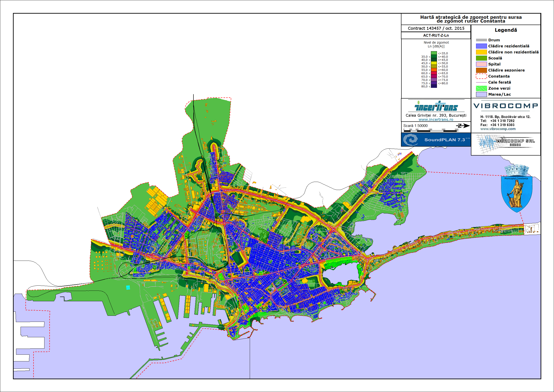The width and height of the screenshot is (554, 392).
Task: Click the orange 55-60 dB noise swatch
Action: pyautogui.click(x=434, y=70)
